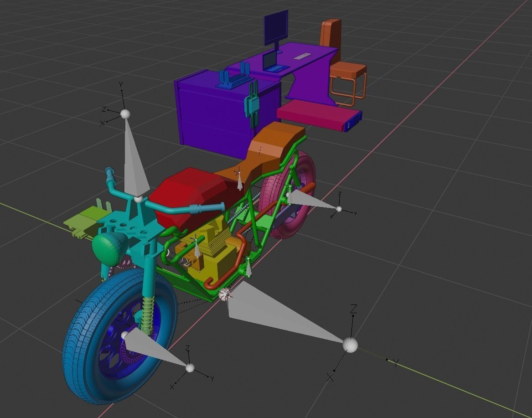Select the green round headlight
Screen dimensions: 532x418
pyautogui.click(x=108, y=249)
